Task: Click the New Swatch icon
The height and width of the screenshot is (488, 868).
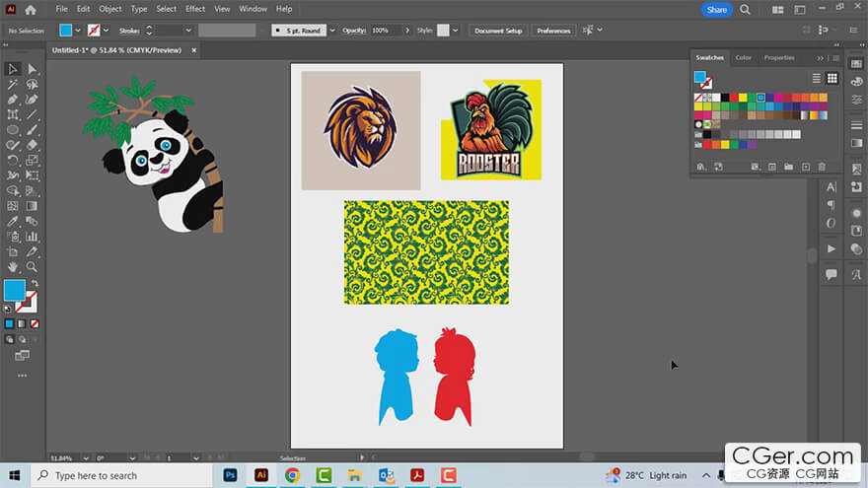Action: (805, 167)
